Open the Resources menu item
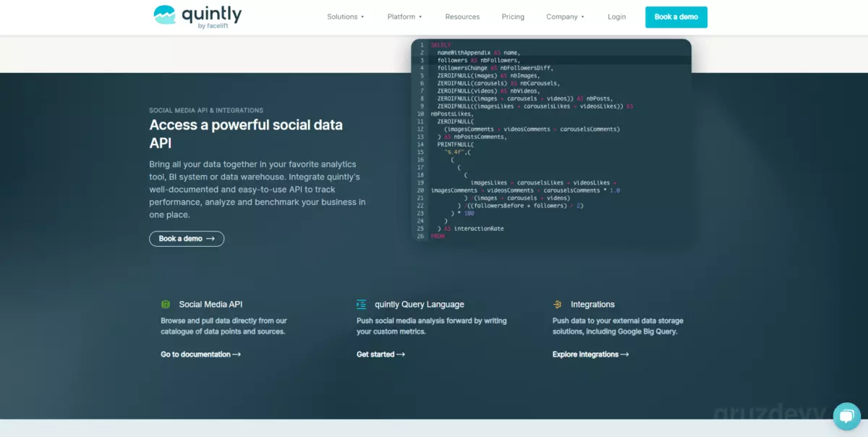Image resolution: width=868 pixels, height=437 pixels. click(x=462, y=17)
